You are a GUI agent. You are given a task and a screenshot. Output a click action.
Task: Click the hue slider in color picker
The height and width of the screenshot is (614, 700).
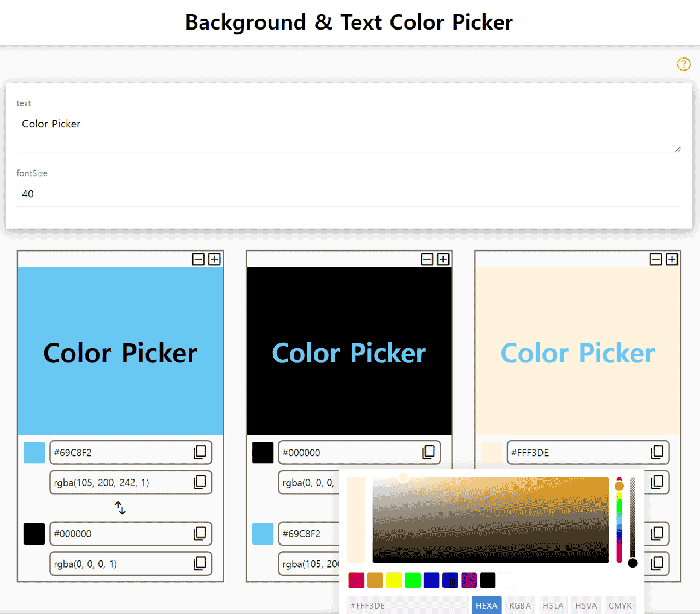pos(619,519)
